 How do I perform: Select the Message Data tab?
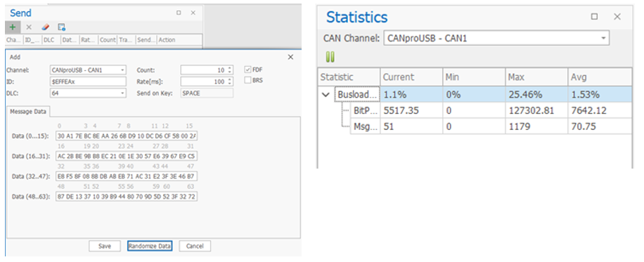pyautogui.click(x=28, y=111)
